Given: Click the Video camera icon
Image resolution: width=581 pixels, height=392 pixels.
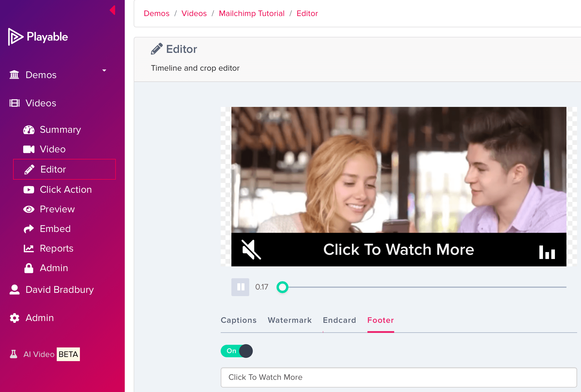Looking at the screenshot, I should point(29,149).
